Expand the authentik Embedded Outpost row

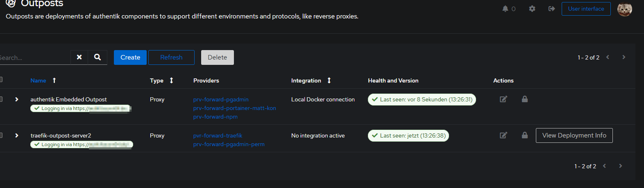click(x=17, y=99)
